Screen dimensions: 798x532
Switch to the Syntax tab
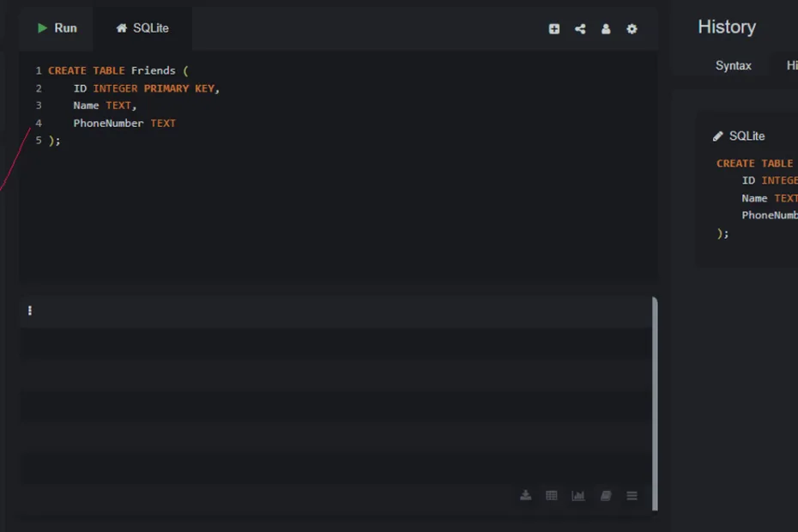pyautogui.click(x=733, y=66)
